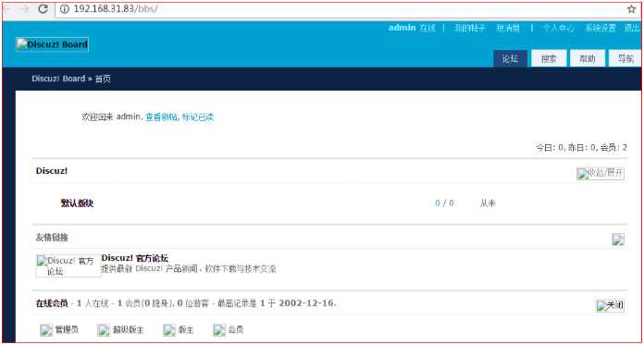644x344 pixels.
Task: Open the 帮助 tab
Action: (x=588, y=58)
